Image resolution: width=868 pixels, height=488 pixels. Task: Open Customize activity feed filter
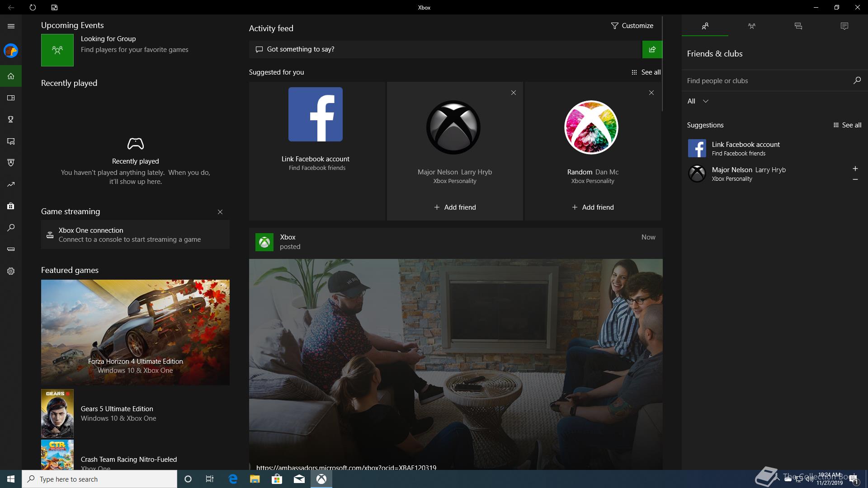(632, 26)
